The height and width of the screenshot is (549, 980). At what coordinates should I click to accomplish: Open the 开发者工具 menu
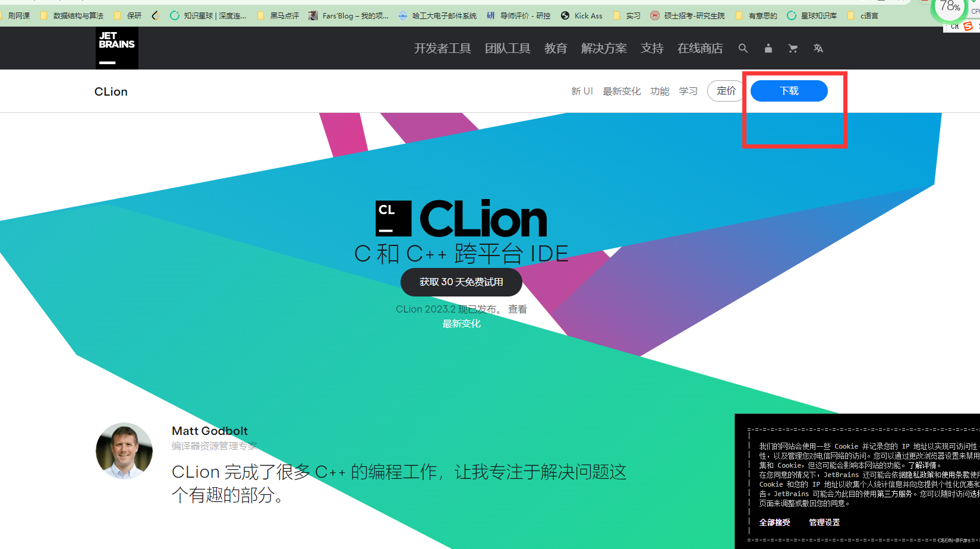pyautogui.click(x=443, y=49)
